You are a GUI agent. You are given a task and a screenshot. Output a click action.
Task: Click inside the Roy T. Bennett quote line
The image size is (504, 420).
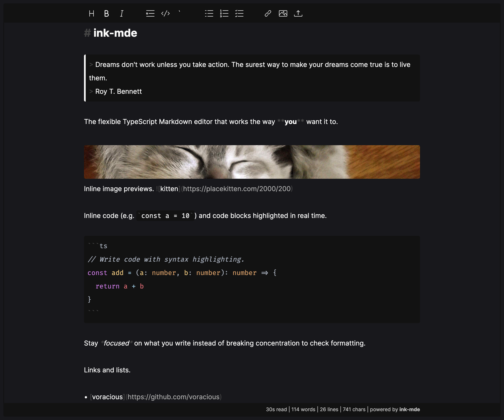[x=118, y=92]
